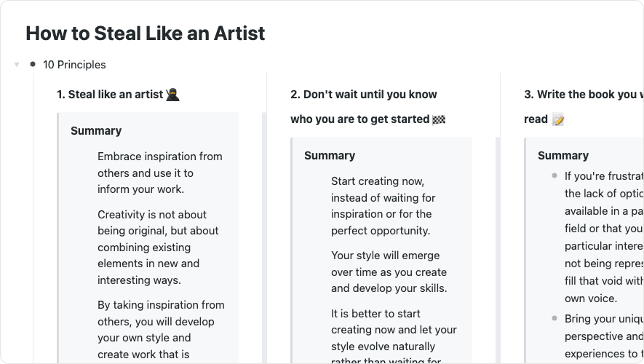
Task: Click the paragraph 'Embrace inspiration from others'
Action: click(159, 173)
